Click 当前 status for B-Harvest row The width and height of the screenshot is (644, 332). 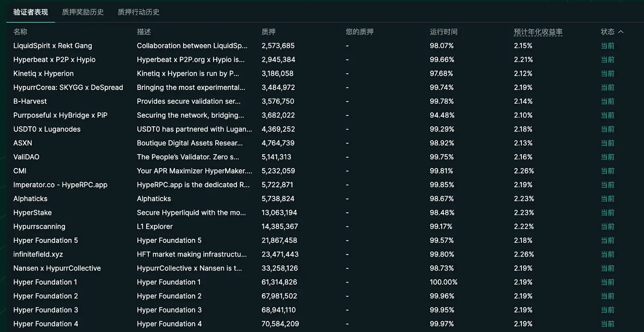pyautogui.click(x=607, y=101)
